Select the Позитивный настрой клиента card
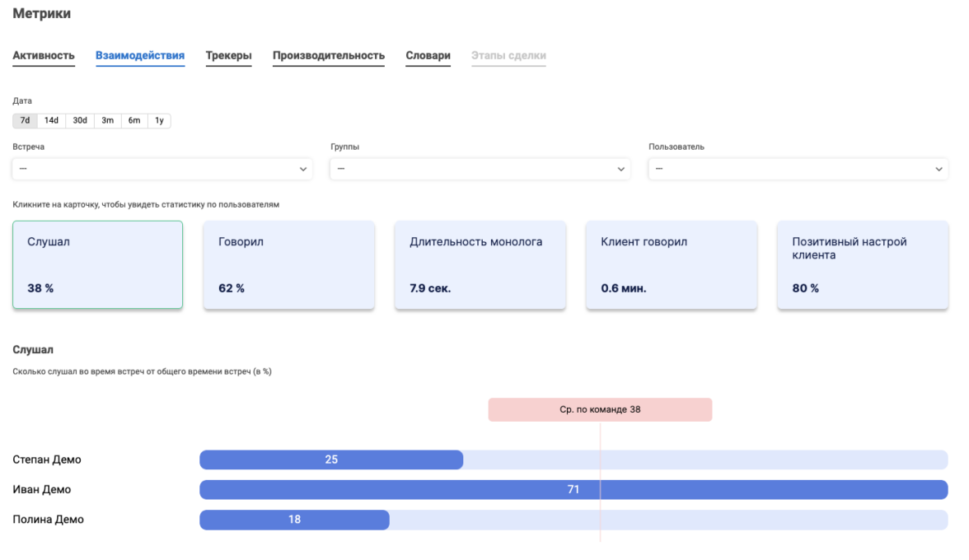 point(862,264)
